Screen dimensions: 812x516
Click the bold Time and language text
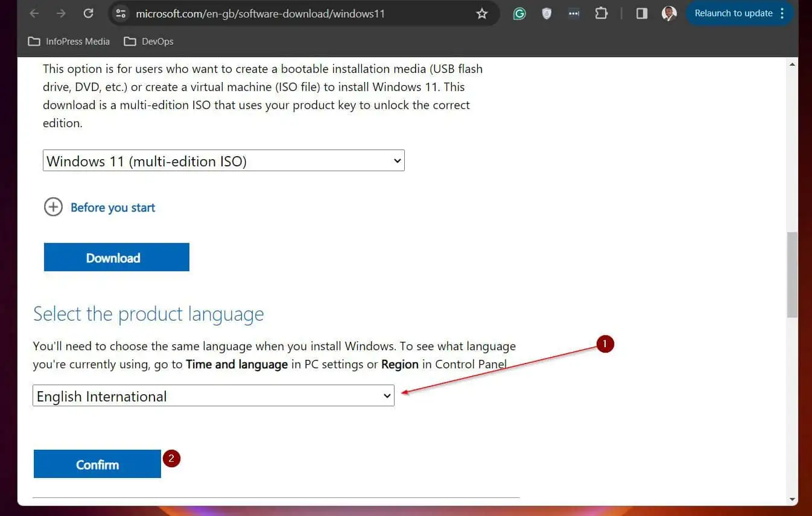pos(236,364)
